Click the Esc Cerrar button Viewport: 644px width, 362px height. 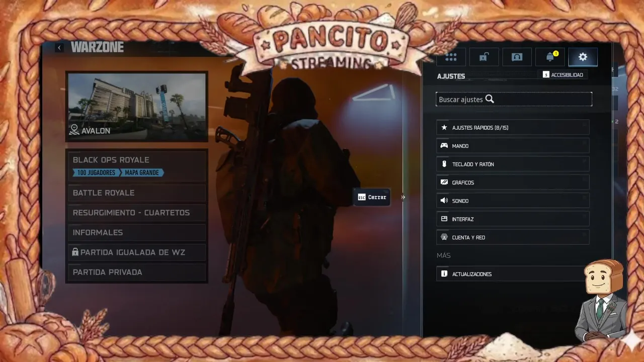coord(372,197)
